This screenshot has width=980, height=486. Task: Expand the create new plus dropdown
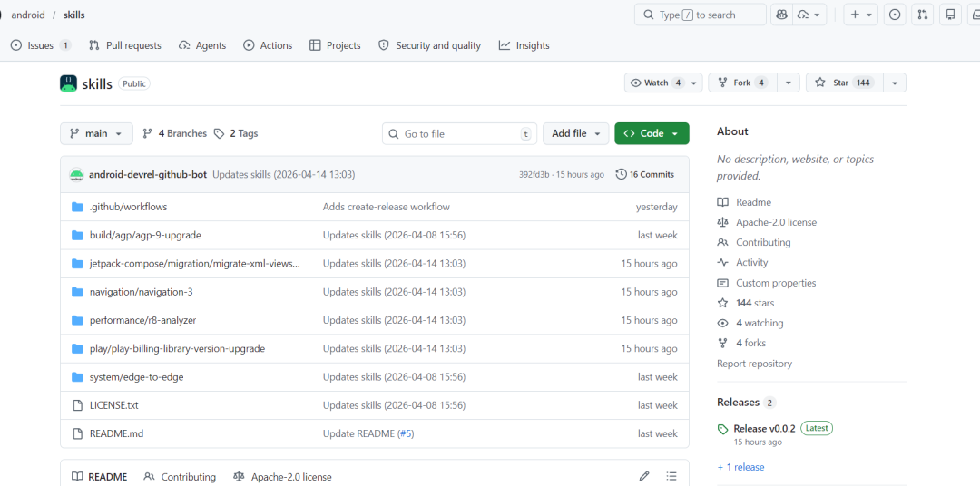(860, 15)
